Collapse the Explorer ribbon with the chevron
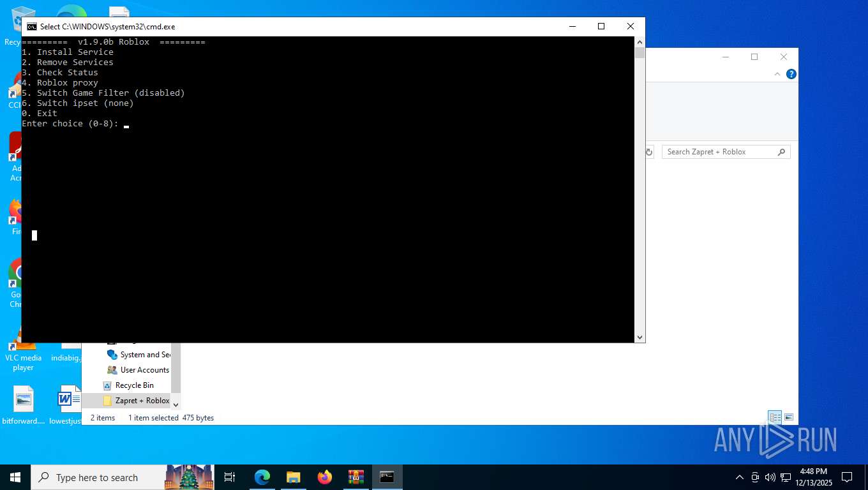Screen dimensions: 868x490 click(x=777, y=74)
